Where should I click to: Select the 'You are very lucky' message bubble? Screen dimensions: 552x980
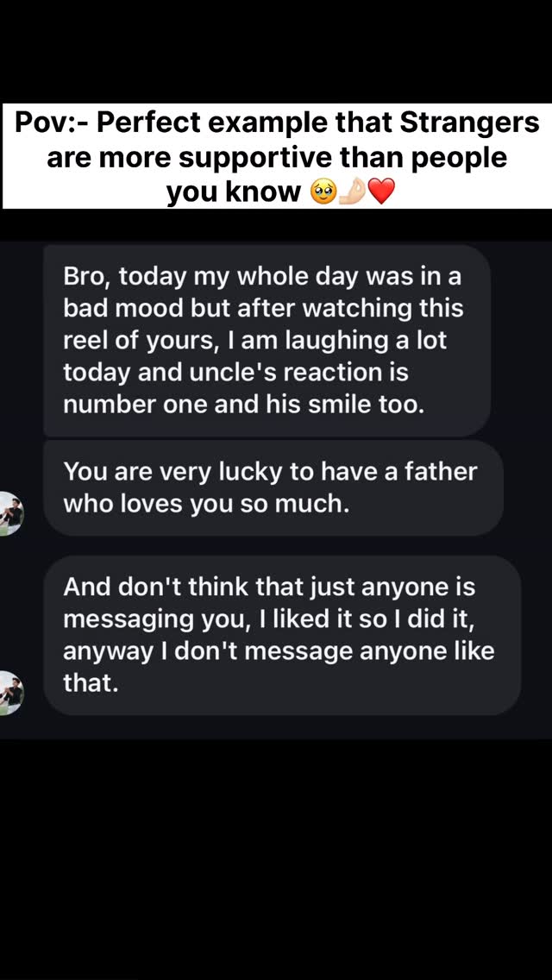click(273, 487)
